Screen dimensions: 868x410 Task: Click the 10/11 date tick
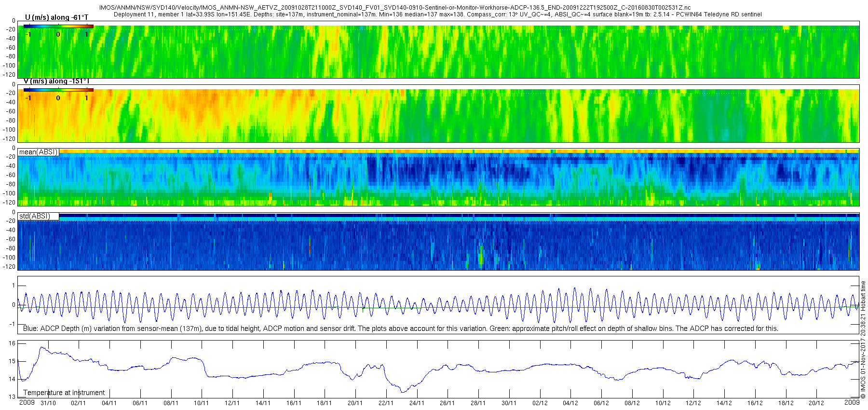coord(202,403)
